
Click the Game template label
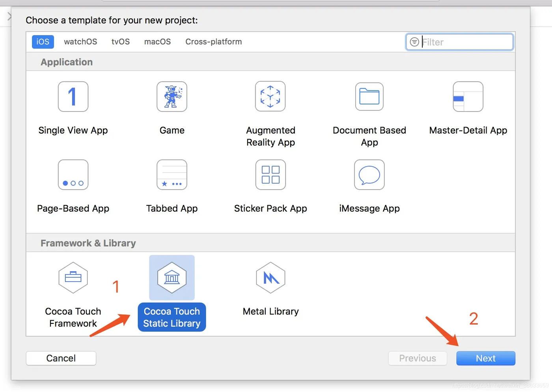172,130
